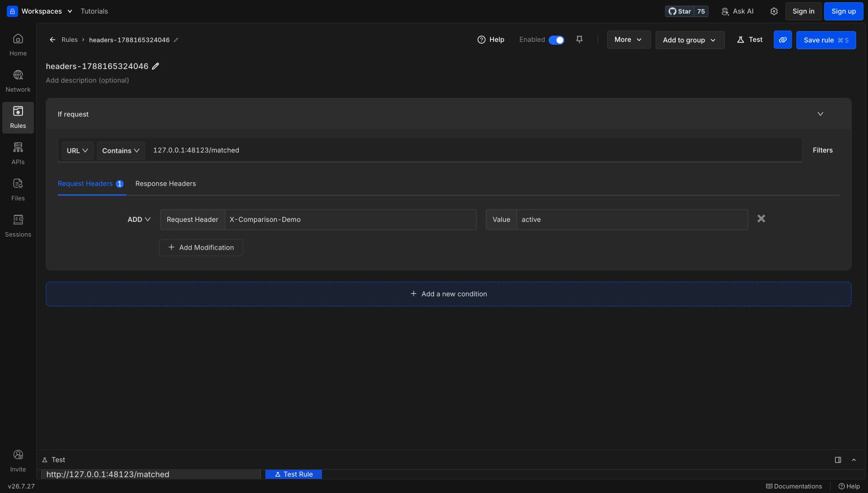The height and width of the screenshot is (493, 868).
Task: Click the Sign in button
Action: 803,11
